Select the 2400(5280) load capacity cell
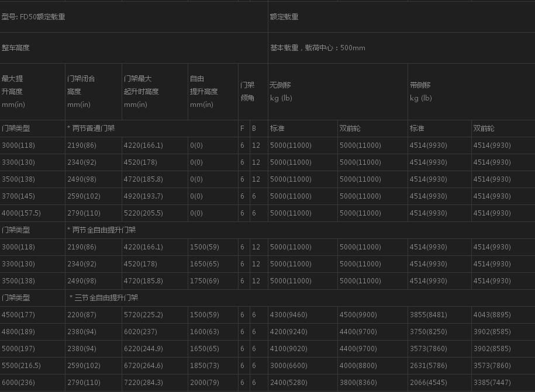The width and height of the screenshot is (535, 392). 291,383
